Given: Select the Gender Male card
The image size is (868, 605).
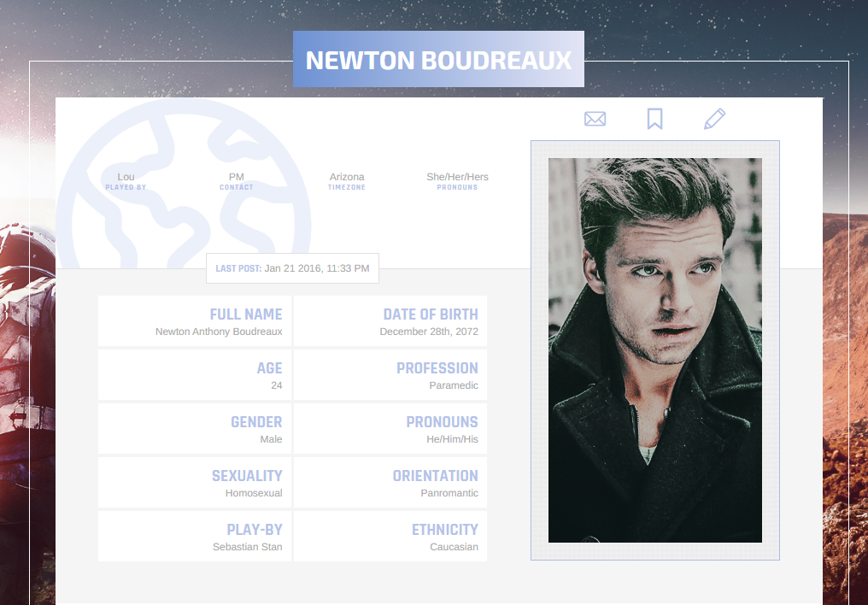Looking at the screenshot, I should 195,428.
